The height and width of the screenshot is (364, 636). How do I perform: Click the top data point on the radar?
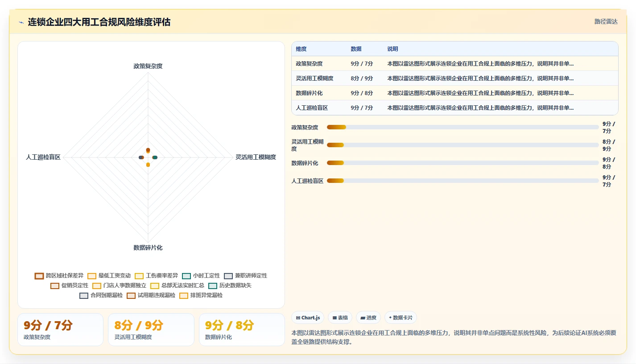click(x=148, y=150)
